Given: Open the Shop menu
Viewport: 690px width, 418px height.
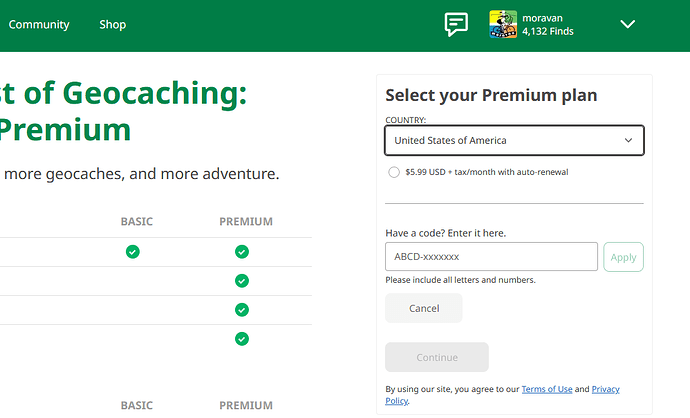Looking at the screenshot, I should coord(113,25).
